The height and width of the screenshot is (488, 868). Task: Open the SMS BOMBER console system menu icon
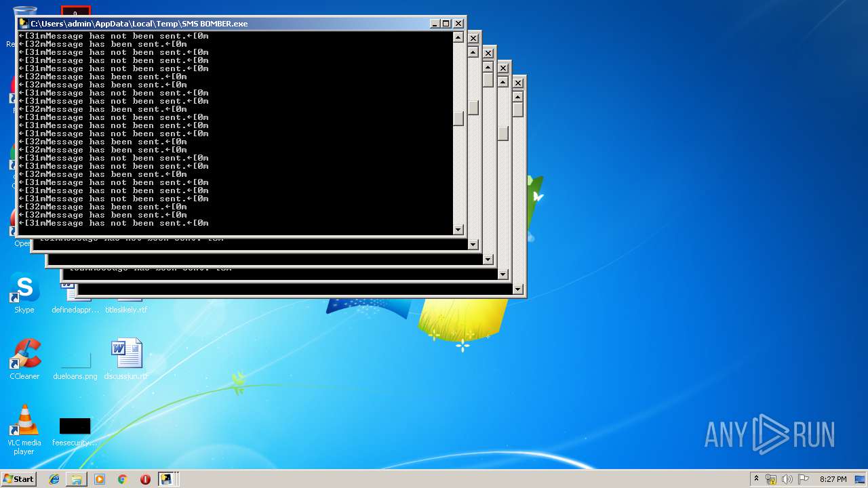pos(24,23)
